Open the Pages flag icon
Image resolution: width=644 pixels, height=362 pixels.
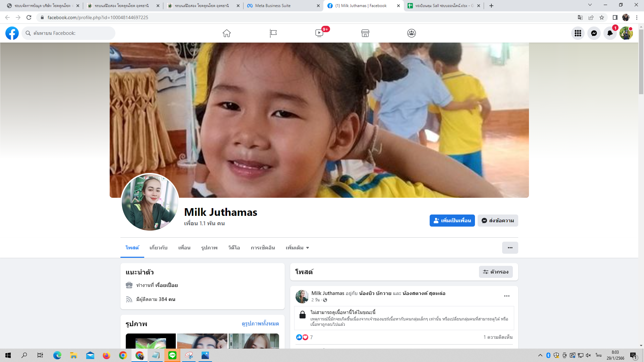click(273, 33)
